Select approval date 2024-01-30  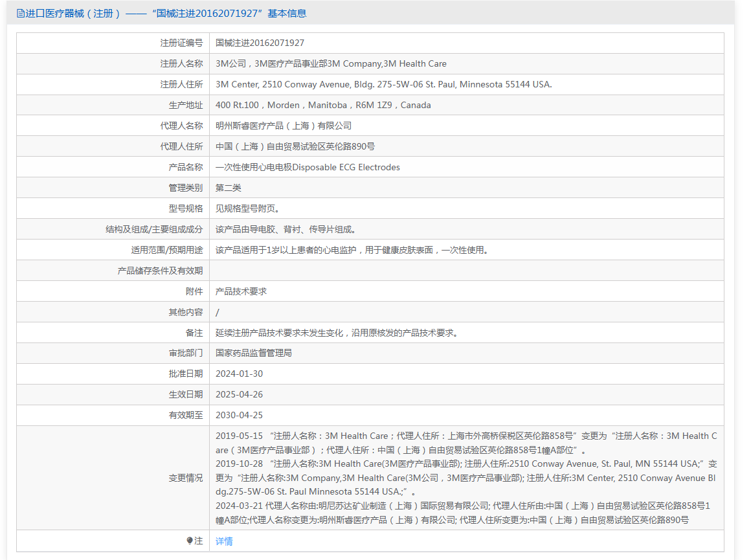pyautogui.click(x=239, y=374)
